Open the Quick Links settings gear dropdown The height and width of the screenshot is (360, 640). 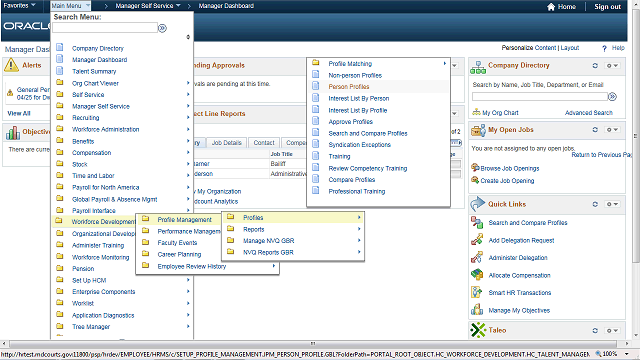pyautogui.click(x=612, y=204)
